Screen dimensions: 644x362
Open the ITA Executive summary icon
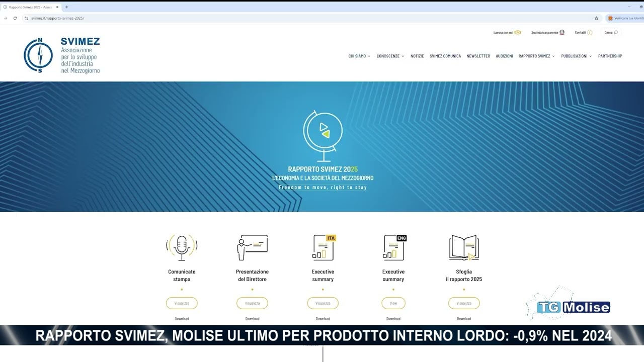pos(323,247)
